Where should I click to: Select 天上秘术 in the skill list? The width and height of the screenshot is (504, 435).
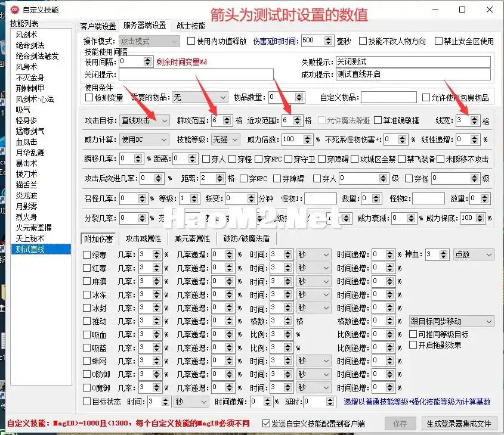pyautogui.click(x=30, y=238)
